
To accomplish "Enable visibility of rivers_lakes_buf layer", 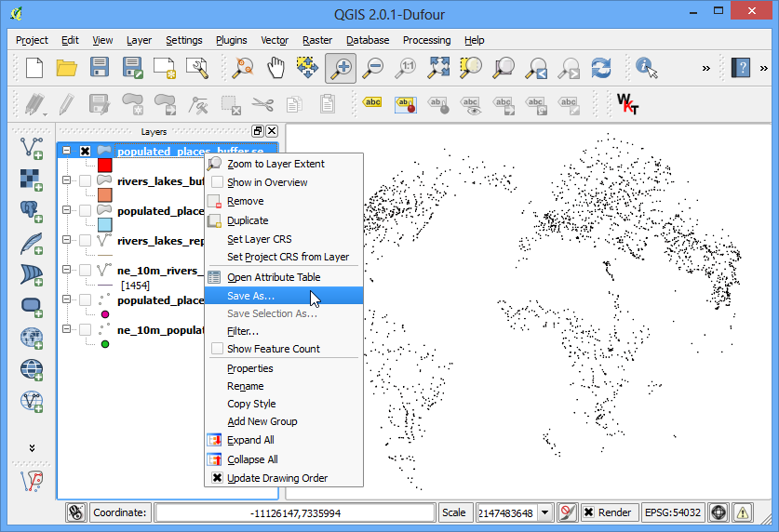I will point(85,180).
